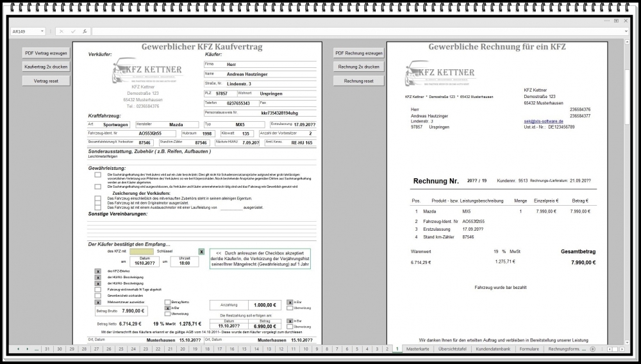The height and width of the screenshot is (364, 641).
Task: Toggle the warranty shortening acceptance checkbox
Action: coord(201,252)
